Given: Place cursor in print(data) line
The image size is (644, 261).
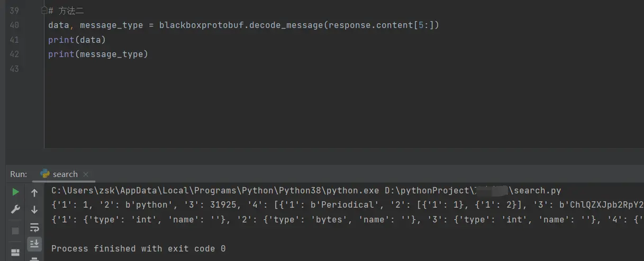Looking at the screenshot, I should click(x=77, y=40).
